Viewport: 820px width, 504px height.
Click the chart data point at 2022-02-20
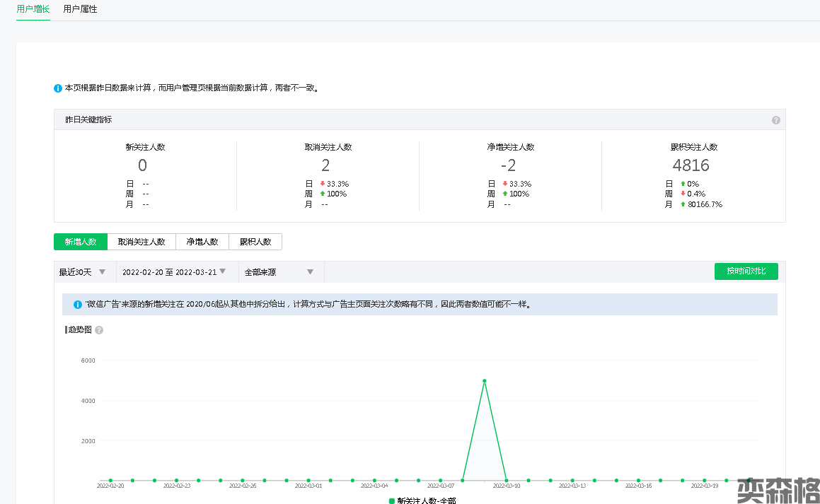point(110,481)
